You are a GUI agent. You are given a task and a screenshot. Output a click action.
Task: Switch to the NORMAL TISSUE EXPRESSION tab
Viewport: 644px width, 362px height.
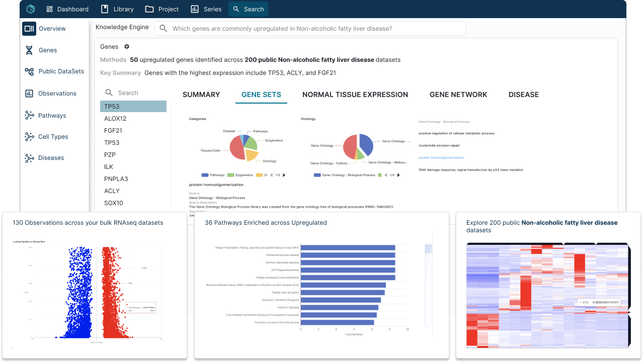[x=355, y=95]
